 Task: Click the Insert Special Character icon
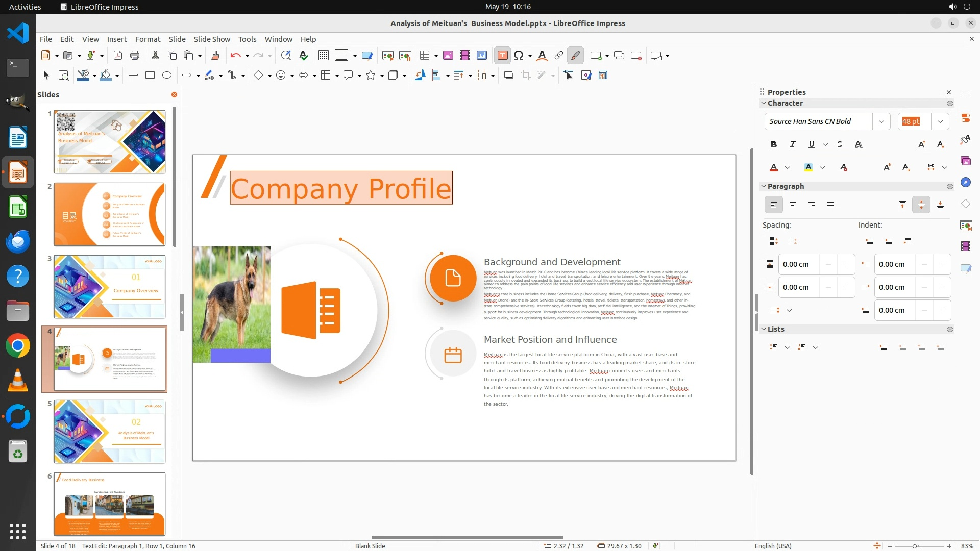pyautogui.click(x=519, y=56)
